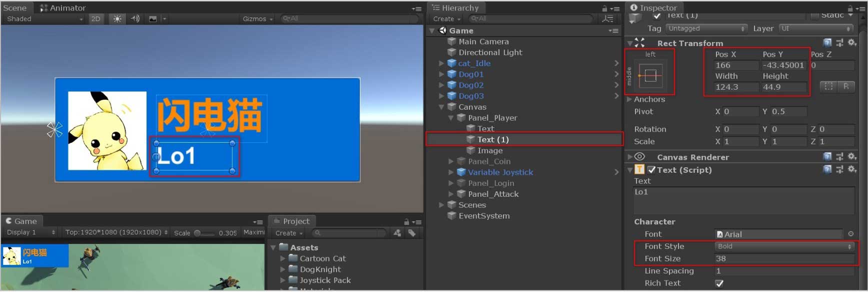Click the Create button in Project

pyautogui.click(x=289, y=233)
